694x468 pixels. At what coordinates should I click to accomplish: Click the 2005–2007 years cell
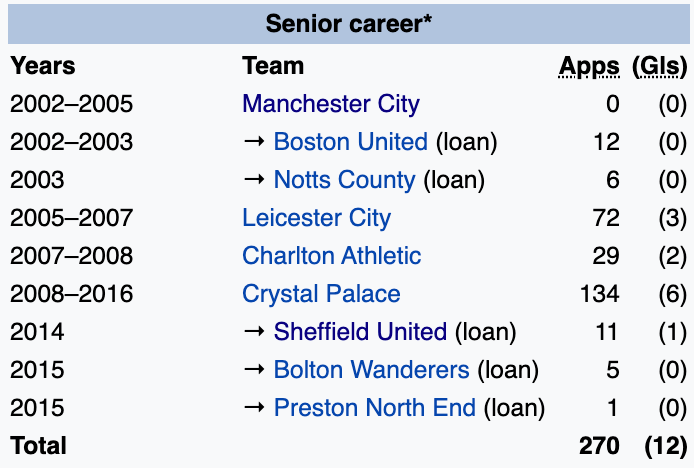point(71,218)
